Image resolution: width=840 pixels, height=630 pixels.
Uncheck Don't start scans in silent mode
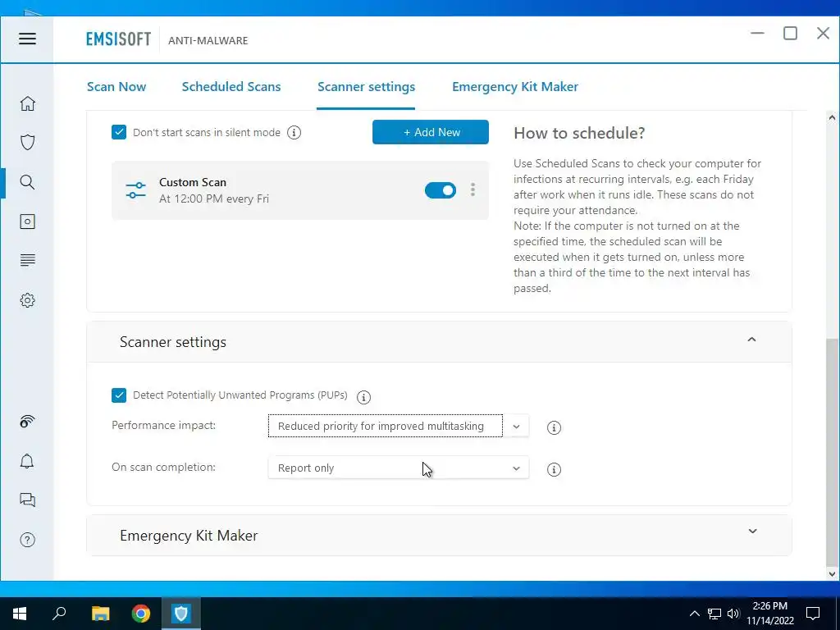click(x=119, y=132)
